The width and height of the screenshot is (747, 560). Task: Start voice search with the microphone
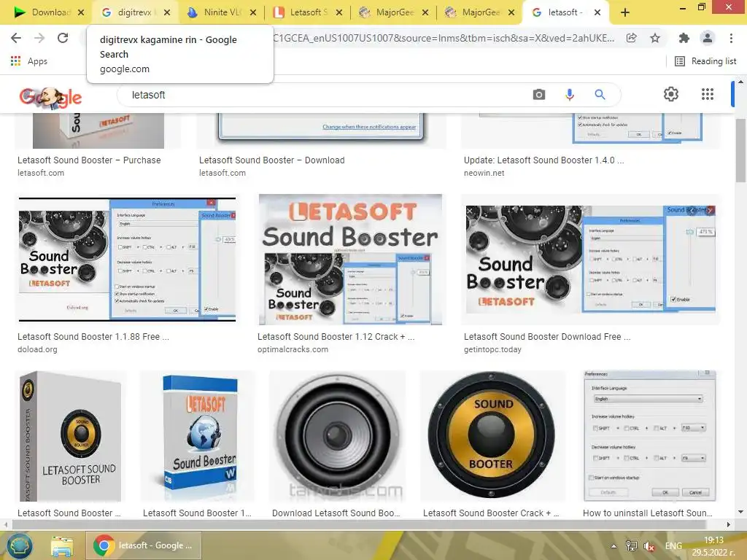click(x=569, y=95)
